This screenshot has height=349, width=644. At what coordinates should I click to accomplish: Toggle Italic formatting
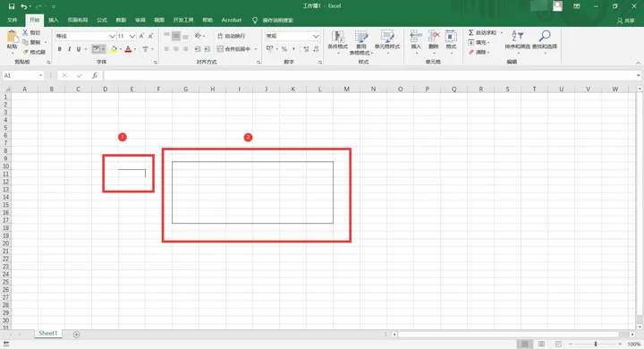[69, 49]
